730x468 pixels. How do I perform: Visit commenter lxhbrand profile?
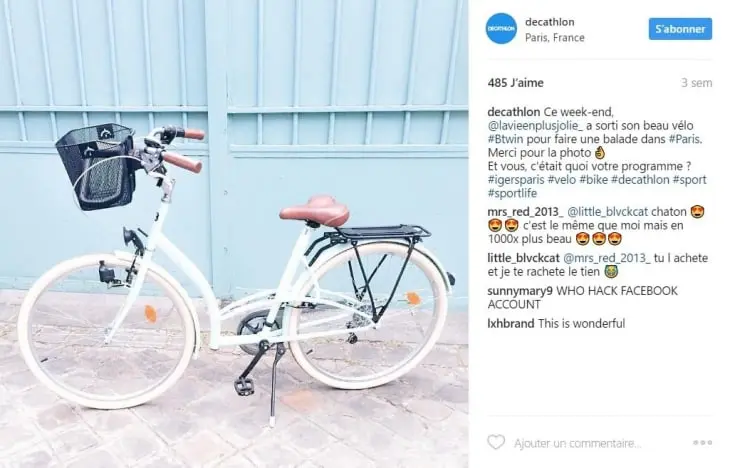tap(511, 323)
